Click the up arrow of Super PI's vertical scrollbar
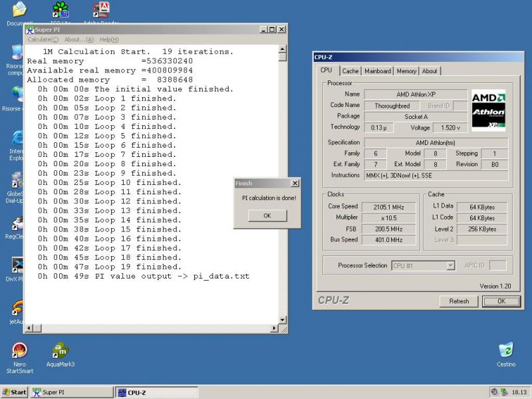The image size is (532, 399). (282, 49)
